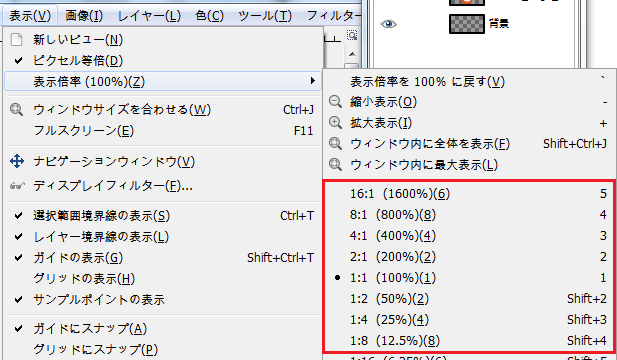Image resolution: width=617 pixels, height=360 pixels.
Task: Set zoom to 2:1 (200%)
Action: (469, 257)
